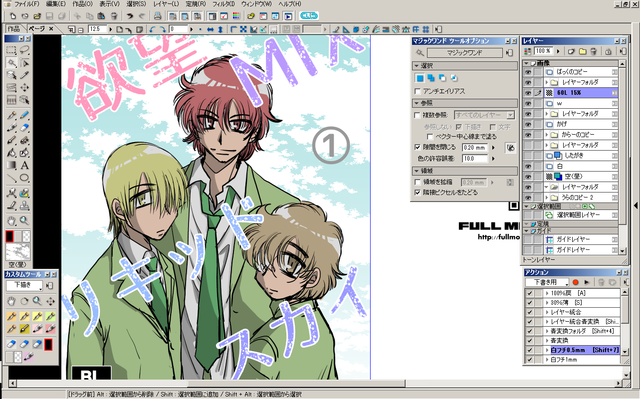
Task: Click the マジックワンド tool name button
Action: [464, 53]
